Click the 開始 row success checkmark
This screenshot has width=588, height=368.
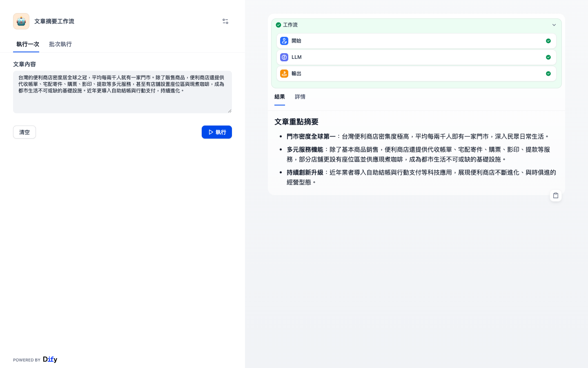(548, 41)
